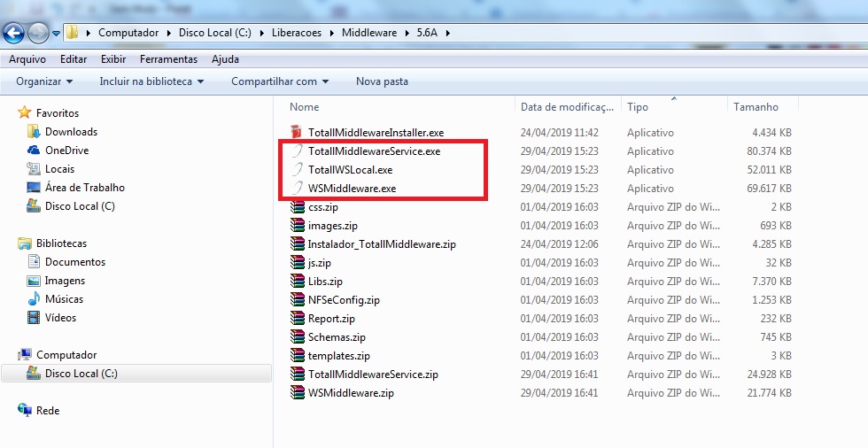Select the images.zip archive icon
The width and height of the screenshot is (868, 448).
[x=298, y=225]
